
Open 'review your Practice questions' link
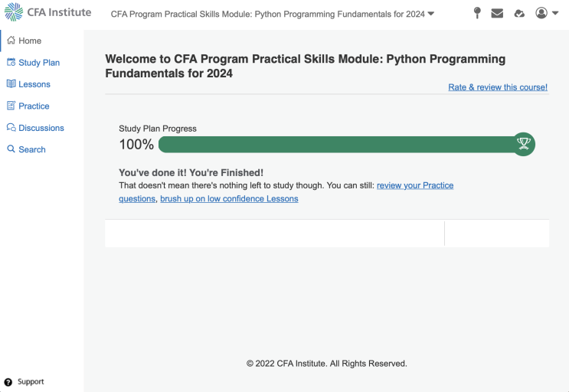(x=414, y=185)
